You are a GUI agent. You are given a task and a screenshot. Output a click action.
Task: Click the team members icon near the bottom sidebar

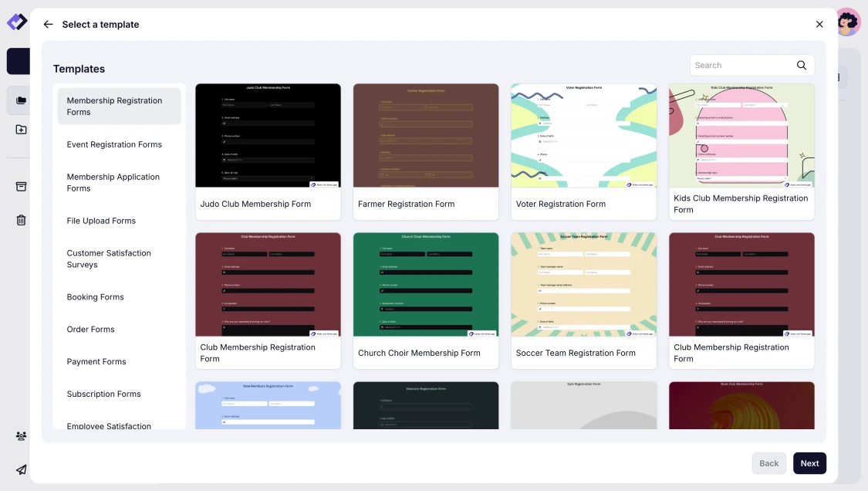[x=21, y=435]
